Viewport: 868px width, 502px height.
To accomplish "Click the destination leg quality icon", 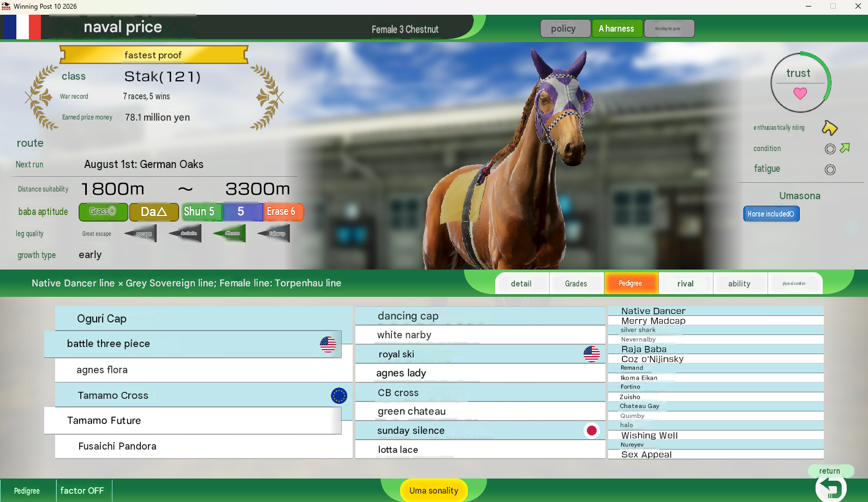I will [x=185, y=234].
